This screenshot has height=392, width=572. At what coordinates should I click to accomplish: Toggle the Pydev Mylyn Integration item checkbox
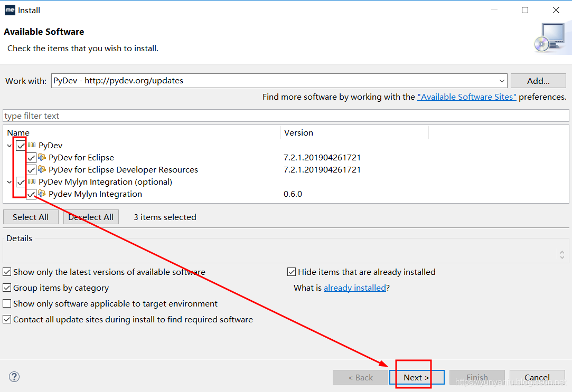[31, 194]
